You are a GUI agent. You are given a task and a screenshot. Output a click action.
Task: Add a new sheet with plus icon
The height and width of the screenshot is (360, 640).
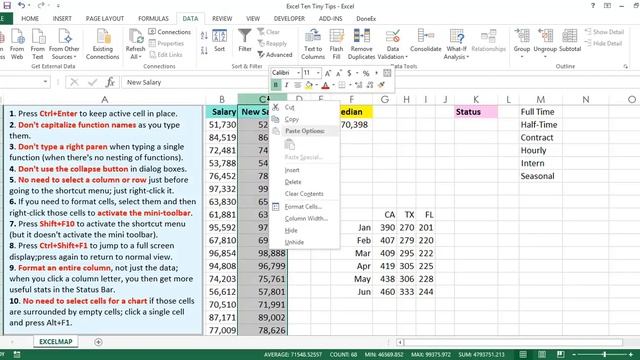tap(98, 342)
